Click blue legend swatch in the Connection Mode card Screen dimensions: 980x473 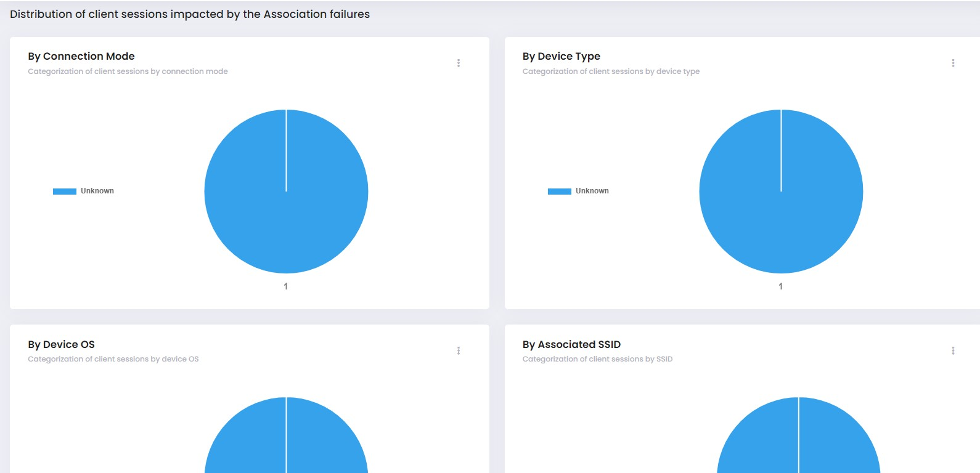click(x=65, y=192)
